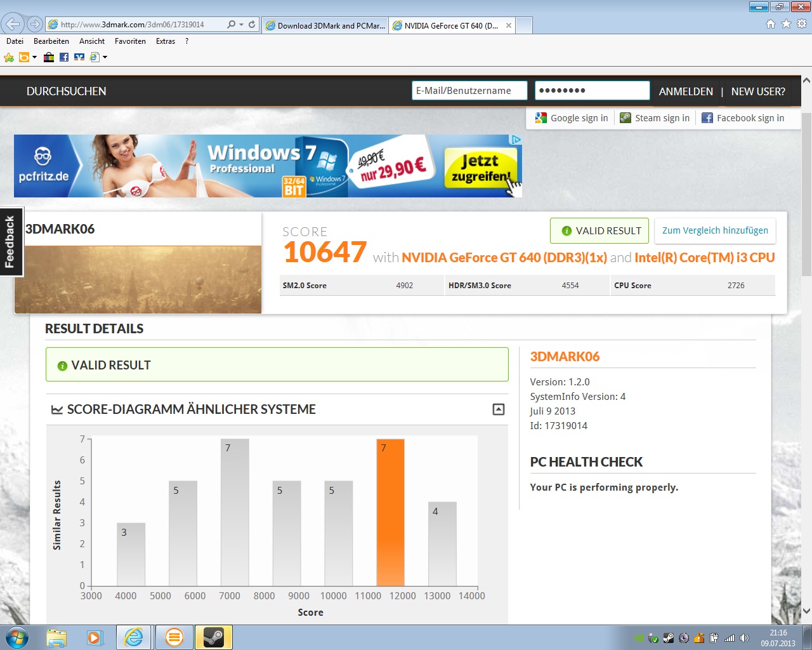This screenshot has width=812, height=650.
Task: Click the safely remove hardware tray icon
Action: pyautogui.click(x=653, y=638)
